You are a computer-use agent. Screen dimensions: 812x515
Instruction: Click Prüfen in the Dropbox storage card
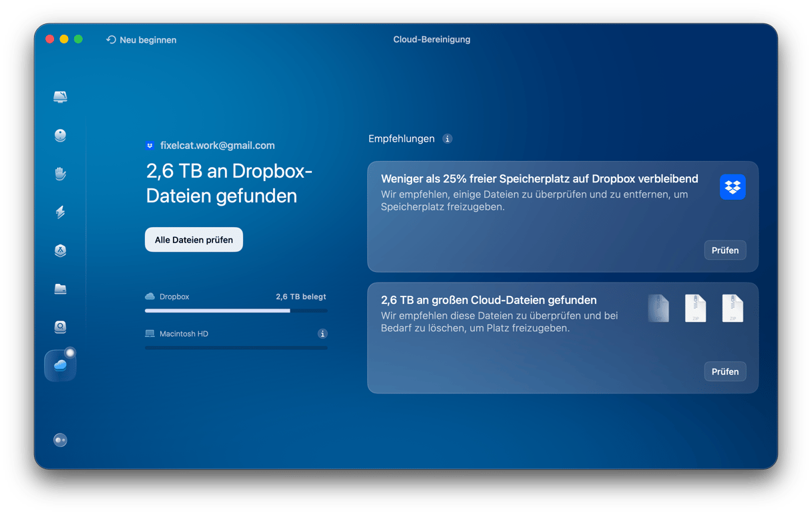tap(725, 250)
